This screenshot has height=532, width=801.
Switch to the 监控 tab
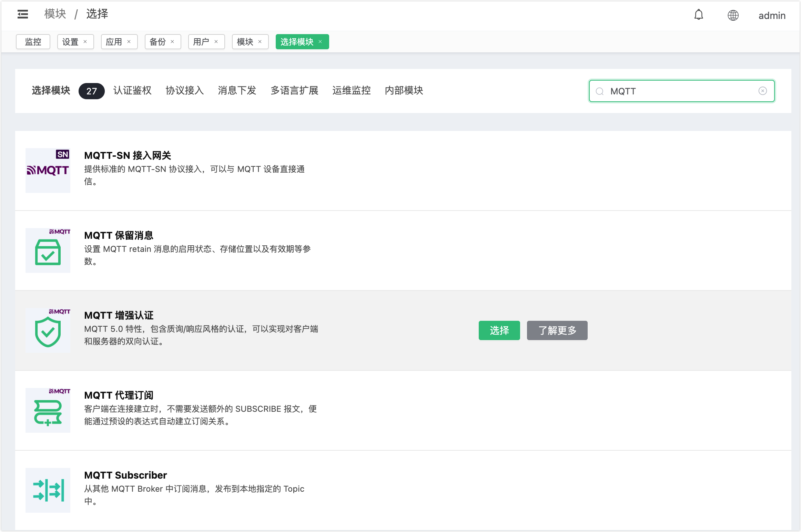[x=33, y=42]
